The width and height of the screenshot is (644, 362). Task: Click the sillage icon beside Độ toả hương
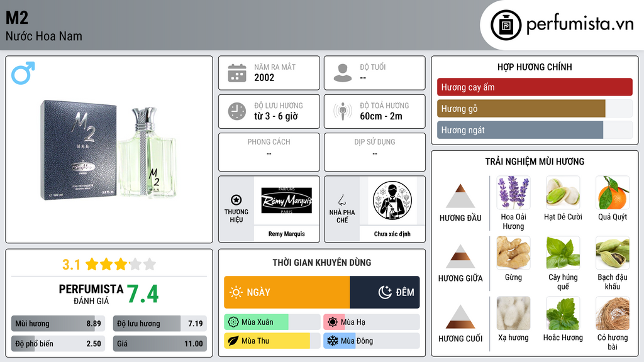(343, 111)
